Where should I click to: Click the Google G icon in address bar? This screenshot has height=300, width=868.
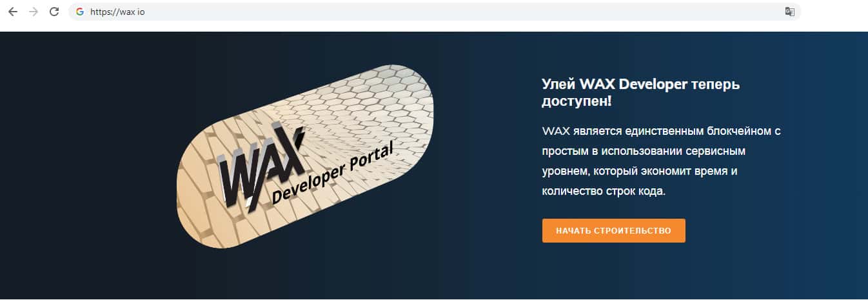(x=80, y=12)
